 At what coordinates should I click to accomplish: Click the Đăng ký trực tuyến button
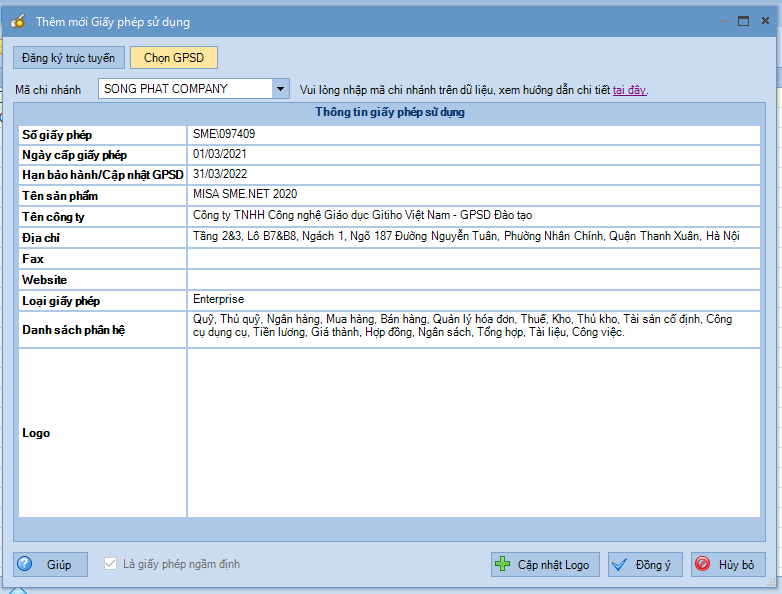coord(68,58)
